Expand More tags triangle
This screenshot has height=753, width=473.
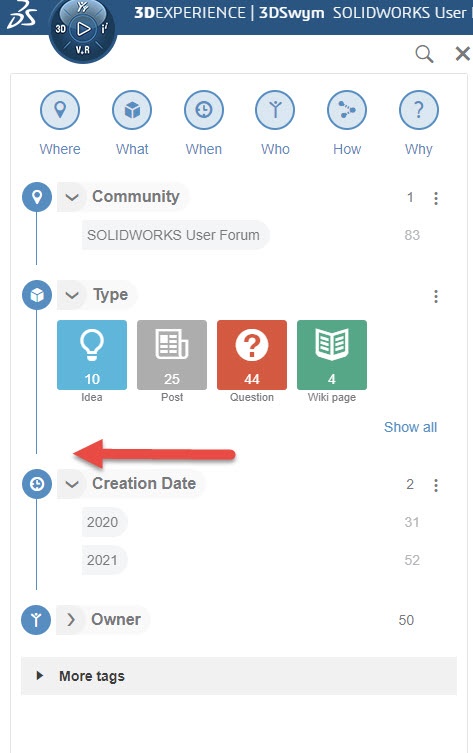(x=40, y=676)
